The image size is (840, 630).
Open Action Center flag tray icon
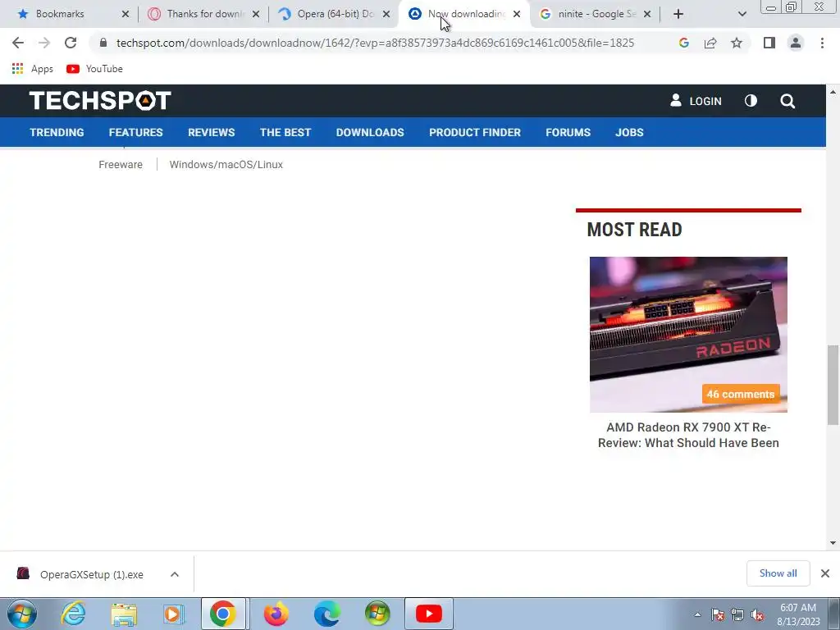click(x=717, y=614)
